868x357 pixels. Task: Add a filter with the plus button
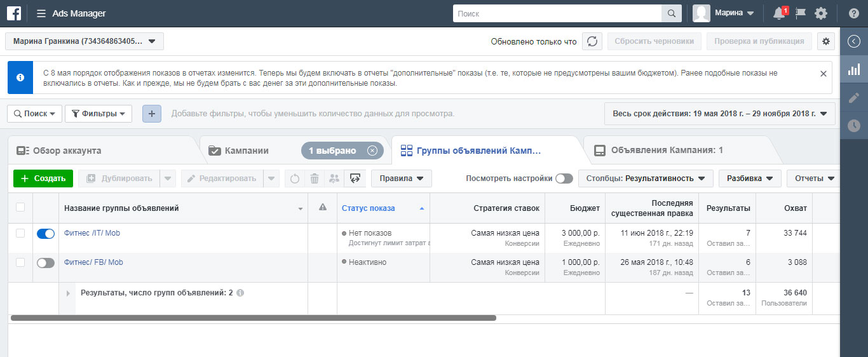[x=151, y=114]
